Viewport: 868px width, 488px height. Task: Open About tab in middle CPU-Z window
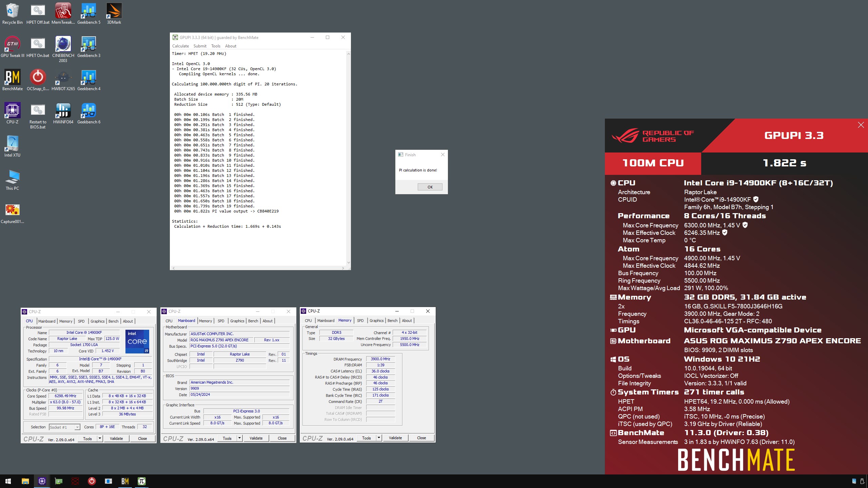click(267, 321)
